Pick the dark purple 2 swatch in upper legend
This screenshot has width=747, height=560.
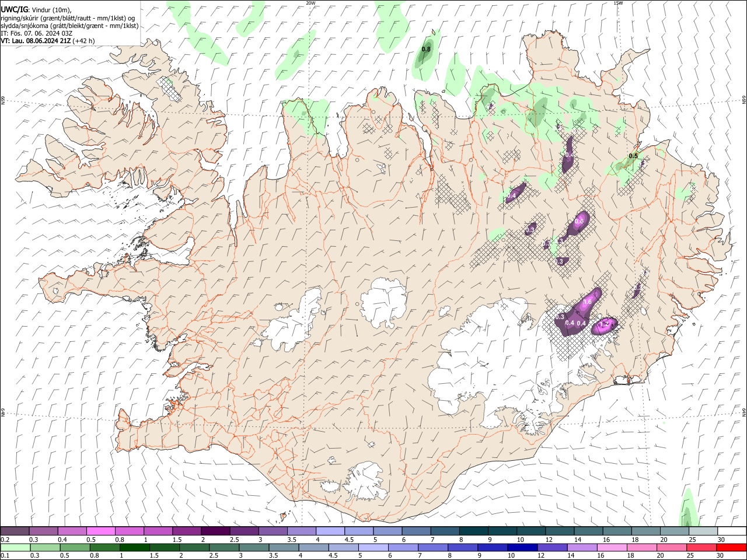pyautogui.click(x=215, y=531)
